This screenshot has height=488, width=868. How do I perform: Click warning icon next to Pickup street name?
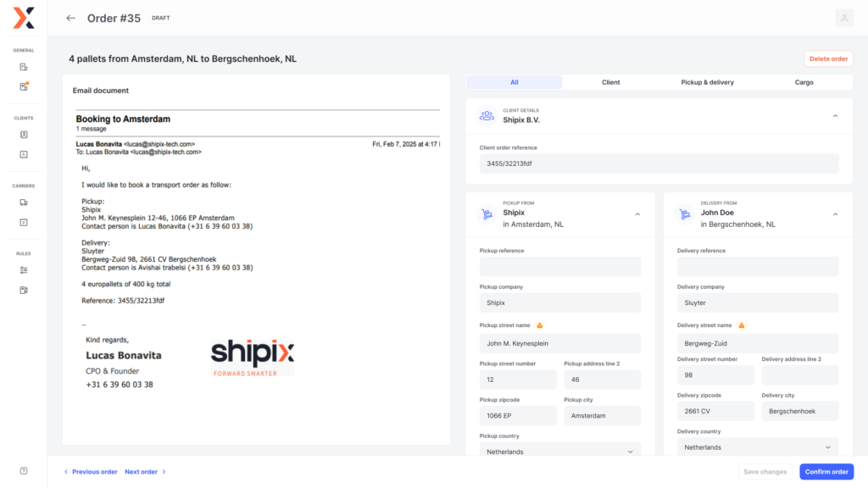point(540,325)
